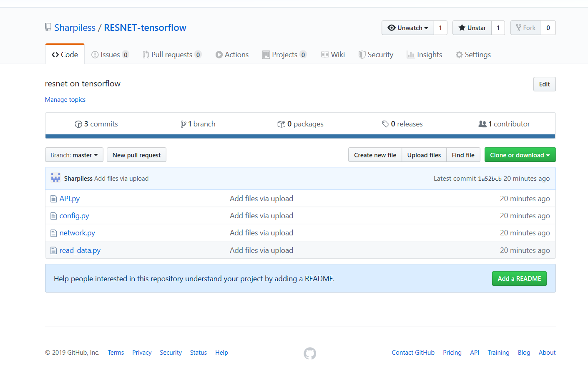Click the Actions play icon
This screenshot has height=381, width=588.
click(x=219, y=55)
